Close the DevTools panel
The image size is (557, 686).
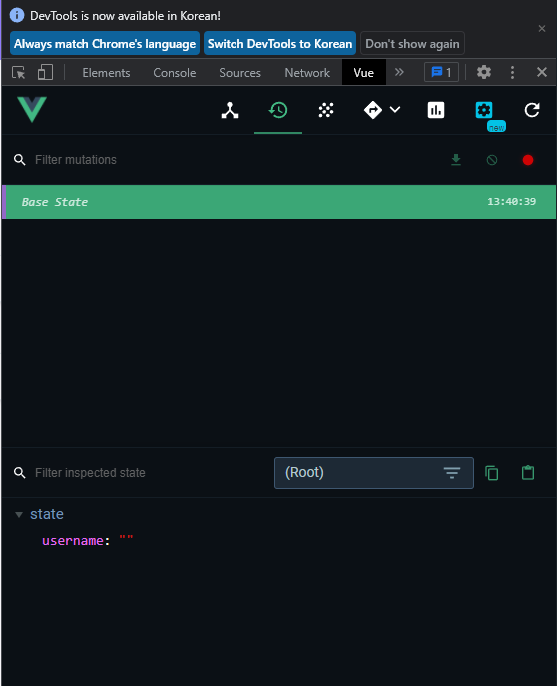point(542,72)
